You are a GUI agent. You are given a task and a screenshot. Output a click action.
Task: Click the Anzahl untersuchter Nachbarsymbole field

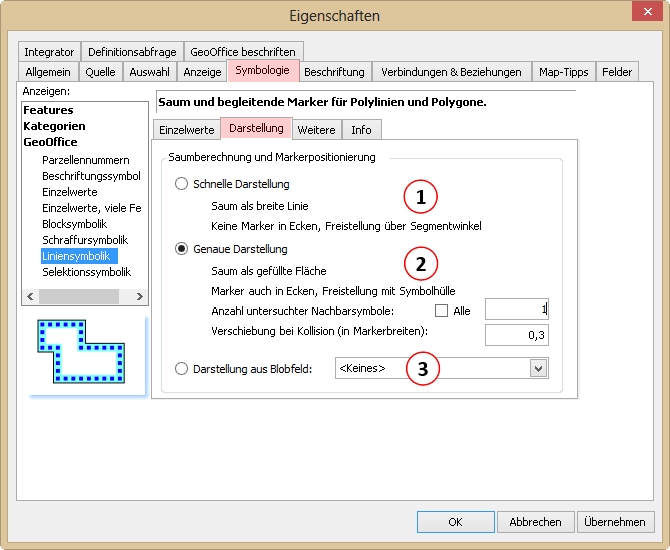(x=516, y=310)
